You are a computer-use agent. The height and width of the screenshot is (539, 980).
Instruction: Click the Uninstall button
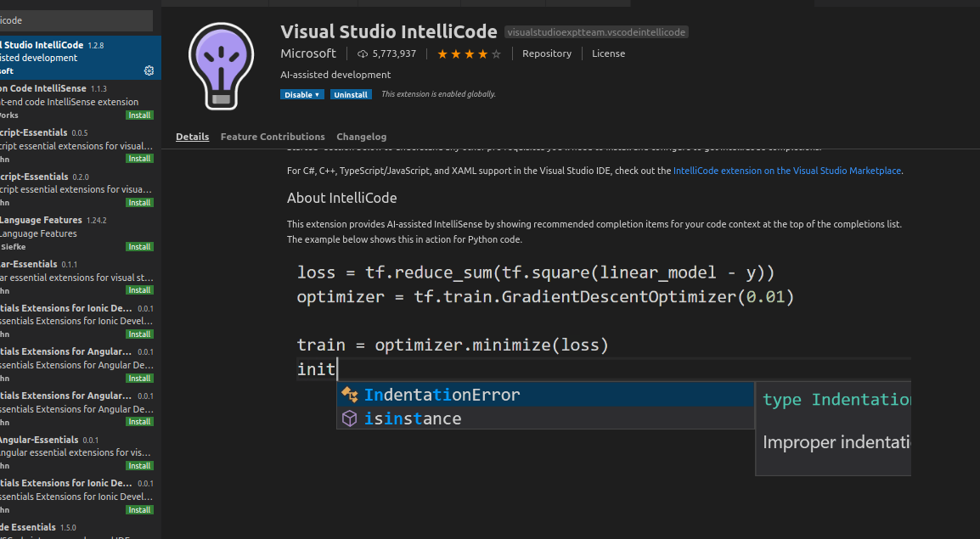(351, 94)
